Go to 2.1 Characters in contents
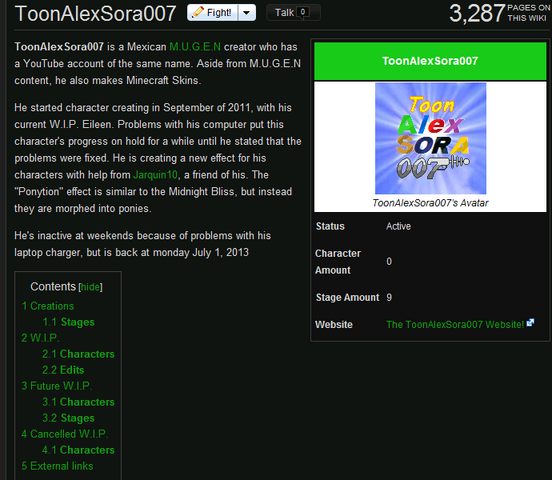The height and width of the screenshot is (480, 552). [x=78, y=354]
